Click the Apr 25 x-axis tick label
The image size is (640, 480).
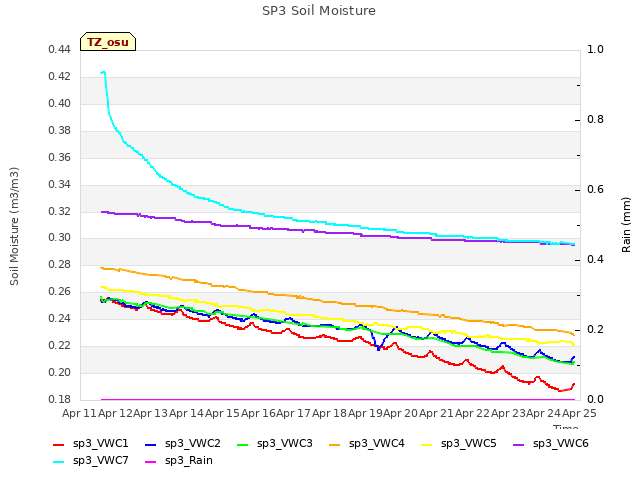pos(580,413)
